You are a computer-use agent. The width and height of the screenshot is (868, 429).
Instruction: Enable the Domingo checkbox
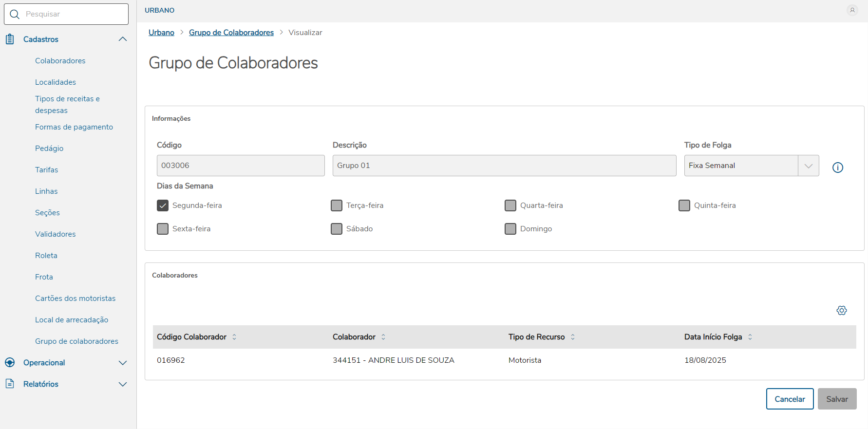[x=510, y=229]
